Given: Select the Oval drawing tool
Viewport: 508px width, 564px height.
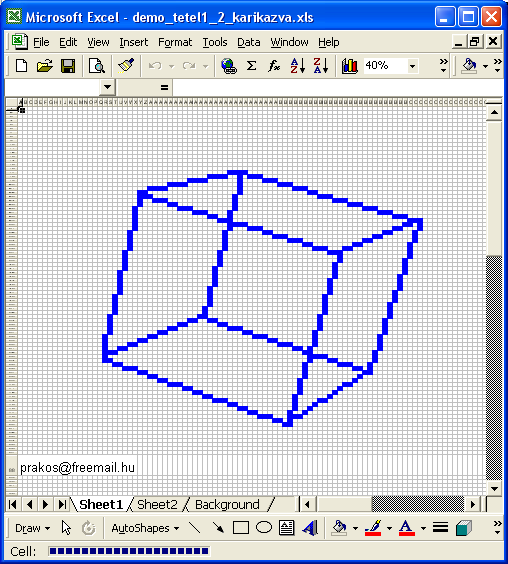Looking at the screenshot, I should click(x=264, y=528).
